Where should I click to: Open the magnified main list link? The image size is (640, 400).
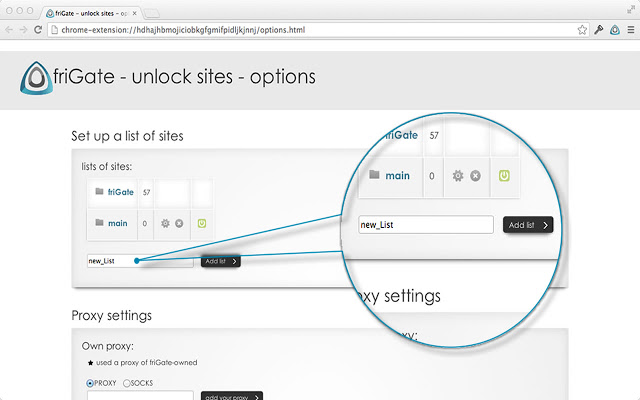(x=398, y=176)
